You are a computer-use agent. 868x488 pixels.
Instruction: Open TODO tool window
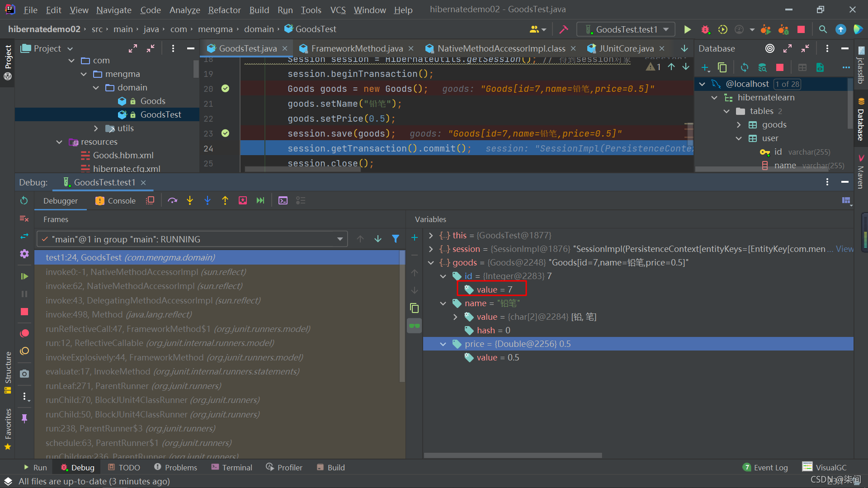(124, 467)
